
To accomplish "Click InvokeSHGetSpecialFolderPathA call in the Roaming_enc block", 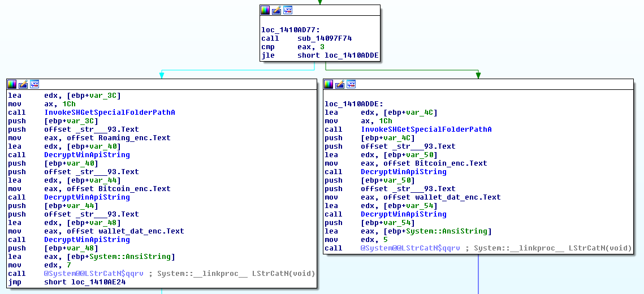I will click(x=110, y=113).
